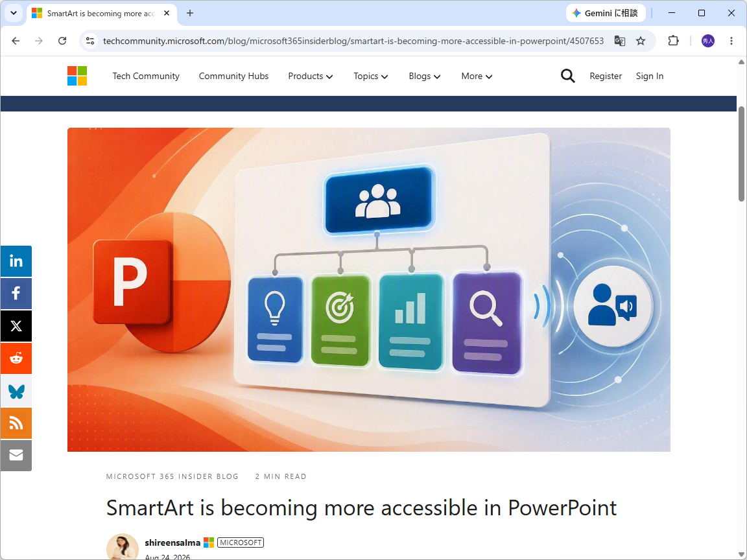Open a new browser tab
This screenshot has height=560, width=747.
(189, 13)
